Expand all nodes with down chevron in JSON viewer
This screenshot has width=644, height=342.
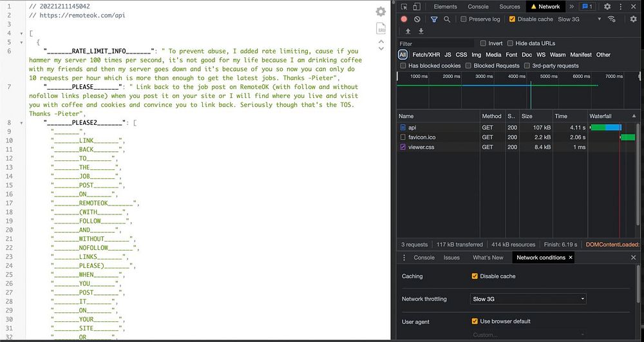[381, 48]
